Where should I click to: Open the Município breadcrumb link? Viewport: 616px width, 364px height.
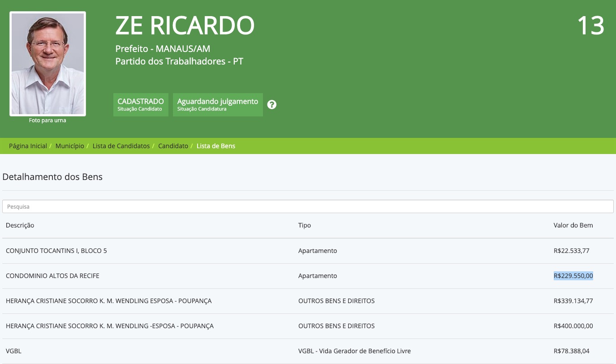pyautogui.click(x=69, y=146)
